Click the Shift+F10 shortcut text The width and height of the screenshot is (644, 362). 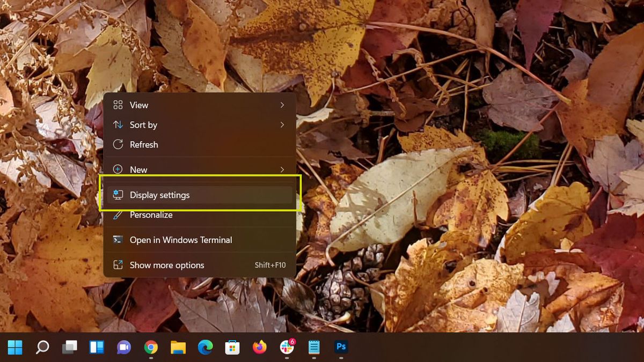point(270,265)
